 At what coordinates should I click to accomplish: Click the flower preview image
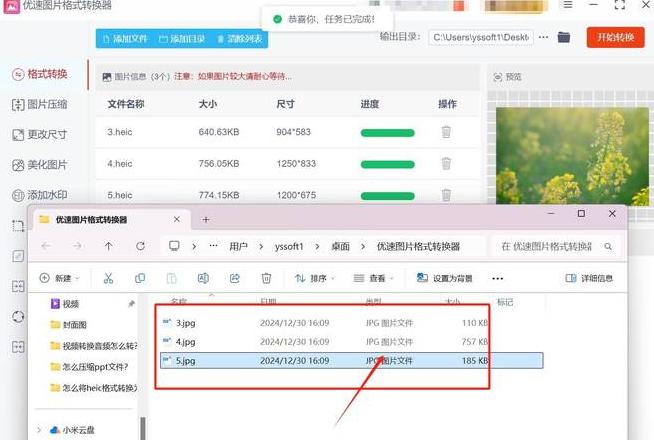point(572,156)
